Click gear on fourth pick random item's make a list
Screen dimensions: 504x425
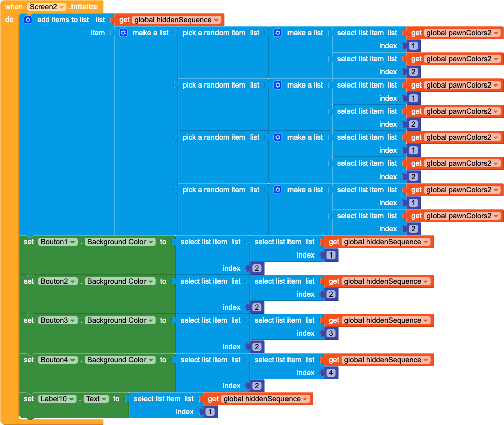278,190
